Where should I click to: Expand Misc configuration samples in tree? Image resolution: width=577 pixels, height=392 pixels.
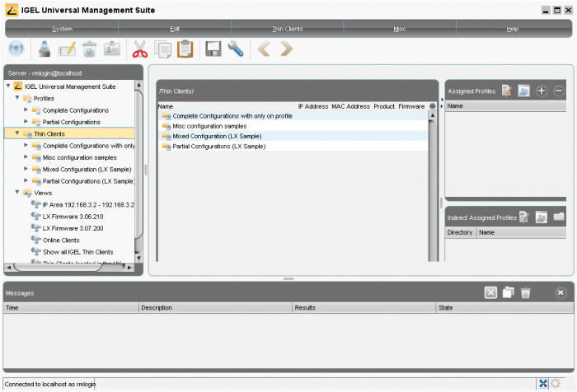pyautogui.click(x=26, y=157)
